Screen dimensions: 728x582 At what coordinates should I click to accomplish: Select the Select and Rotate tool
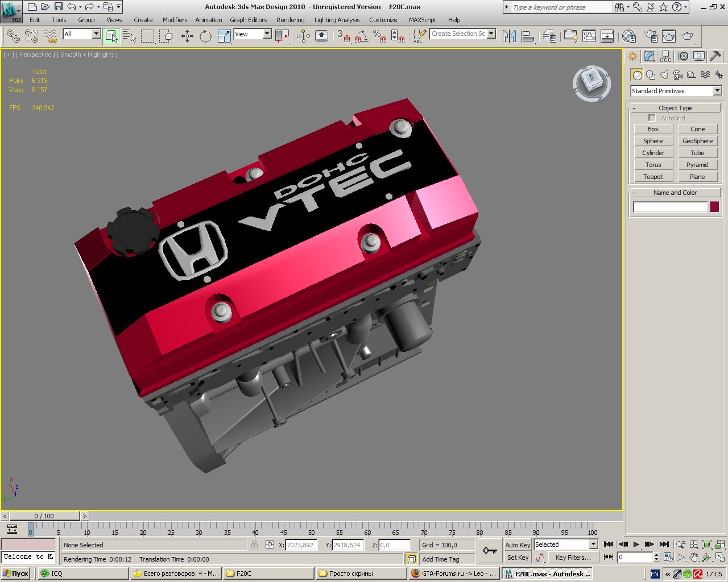pos(205,36)
